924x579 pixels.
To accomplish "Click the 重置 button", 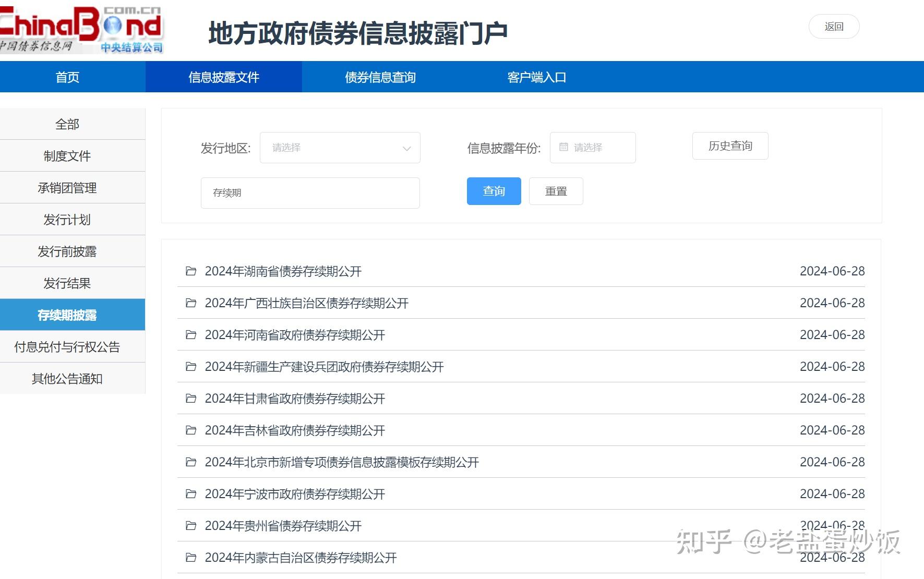I will click(x=556, y=191).
